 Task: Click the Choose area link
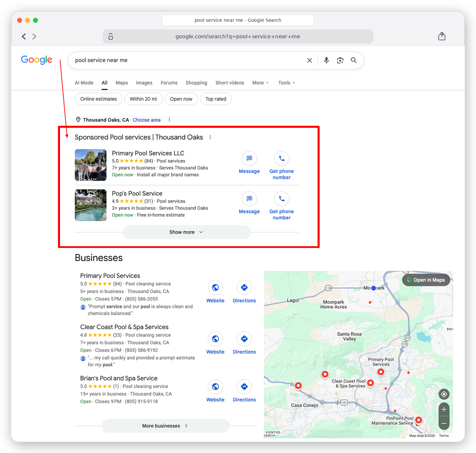coord(146,120)
